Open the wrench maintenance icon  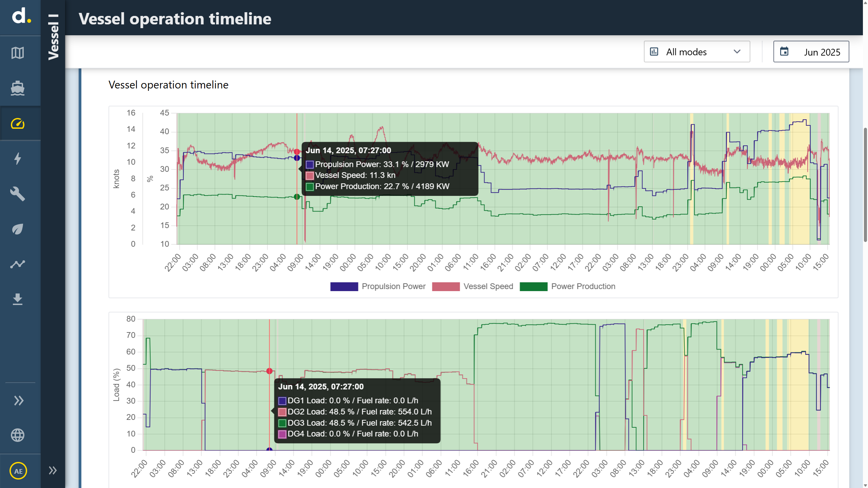(18, 194)
